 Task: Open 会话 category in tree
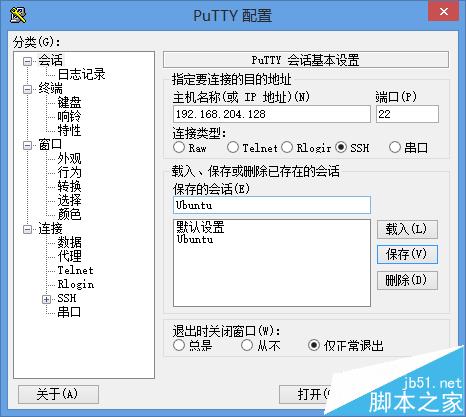(x=50, y=60)
